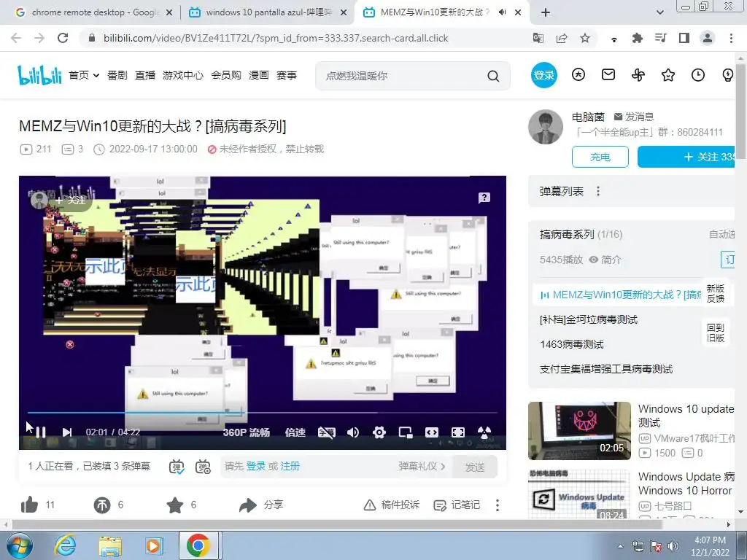Toggle subtitles in the player
The height and width of the screenshot is (560, 747).
326,432
